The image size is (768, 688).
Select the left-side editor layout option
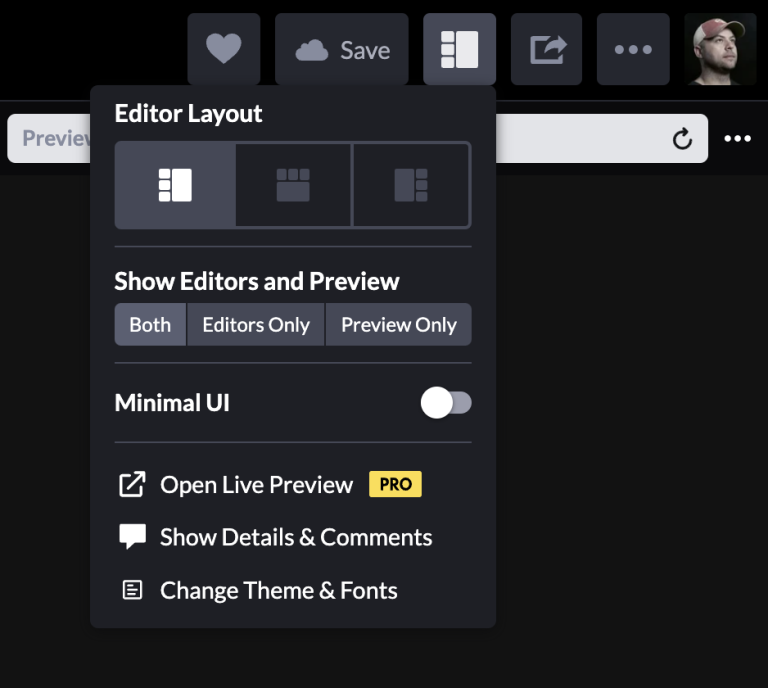[175, 185]
